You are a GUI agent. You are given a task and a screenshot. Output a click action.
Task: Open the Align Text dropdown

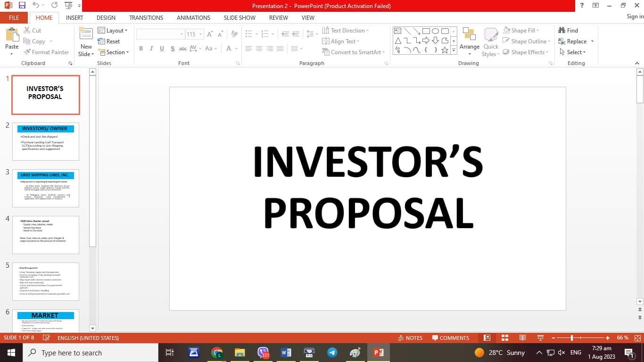pos(340,41)
